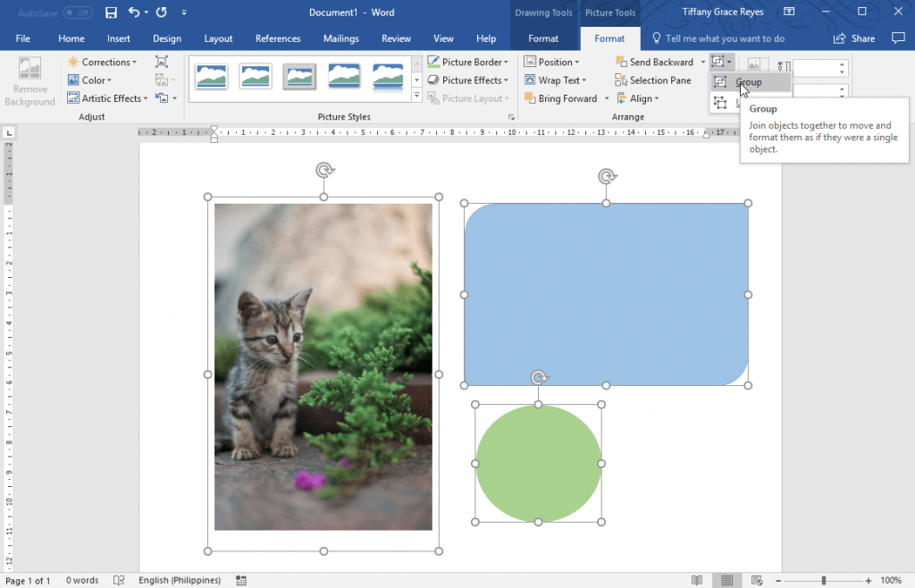Open the Selection Pane
The image size is (915, 588).
pyautogui.click(x=653, y=80)
